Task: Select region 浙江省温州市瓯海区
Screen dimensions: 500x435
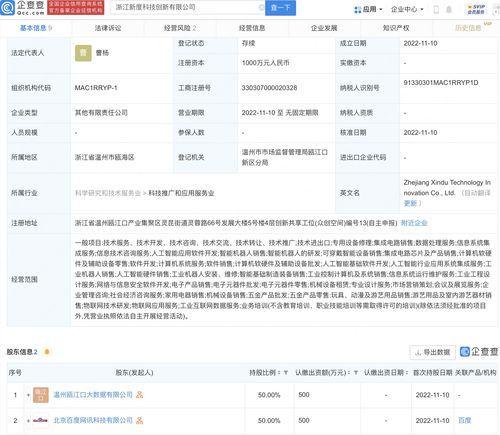Action: pyautogui.click(x=104, y=157)
